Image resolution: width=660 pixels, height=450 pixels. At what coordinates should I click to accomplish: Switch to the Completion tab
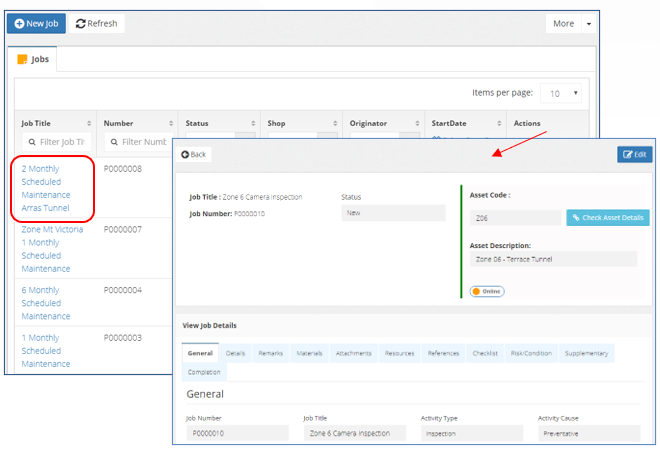click(204, 372)
